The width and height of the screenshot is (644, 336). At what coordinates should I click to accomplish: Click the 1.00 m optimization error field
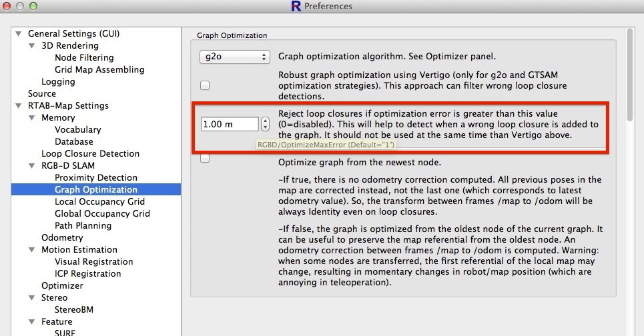(229, 124)
